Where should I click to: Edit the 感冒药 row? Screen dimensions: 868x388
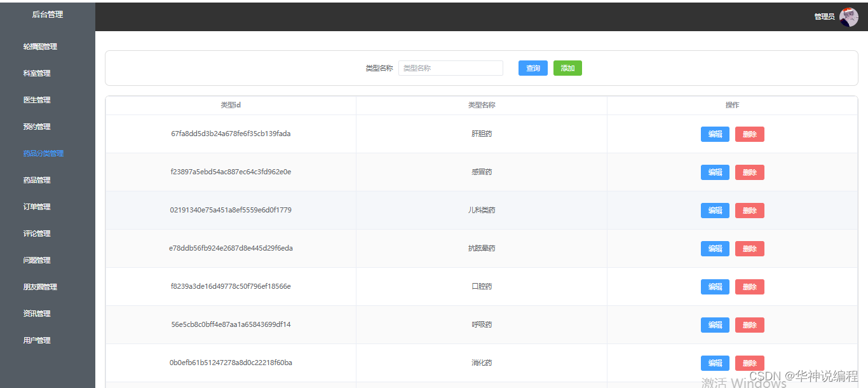(715, 172)
